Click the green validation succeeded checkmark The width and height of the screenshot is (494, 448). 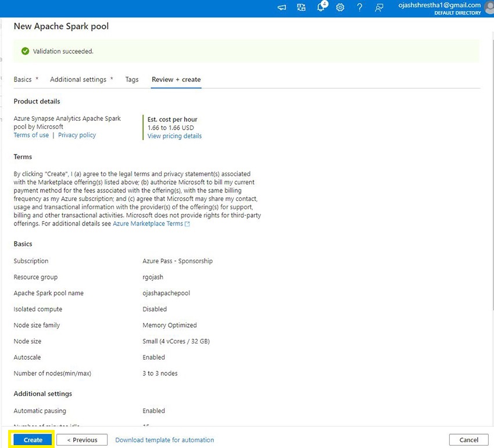tap(24, 51)
